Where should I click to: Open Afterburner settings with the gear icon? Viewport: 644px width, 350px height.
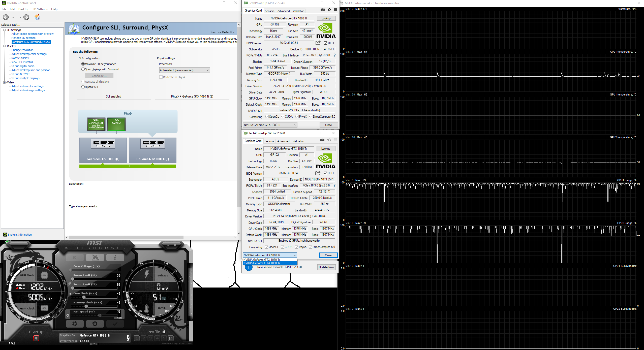75,324
